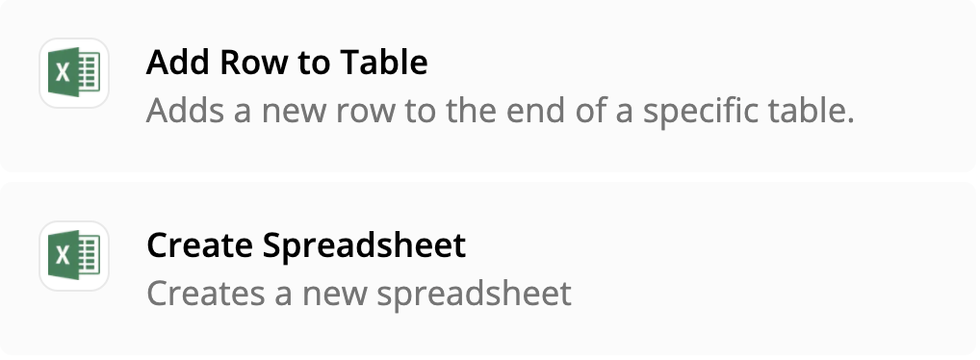
Task: Select the Add Row to Table title
Action: coord(287,62)
